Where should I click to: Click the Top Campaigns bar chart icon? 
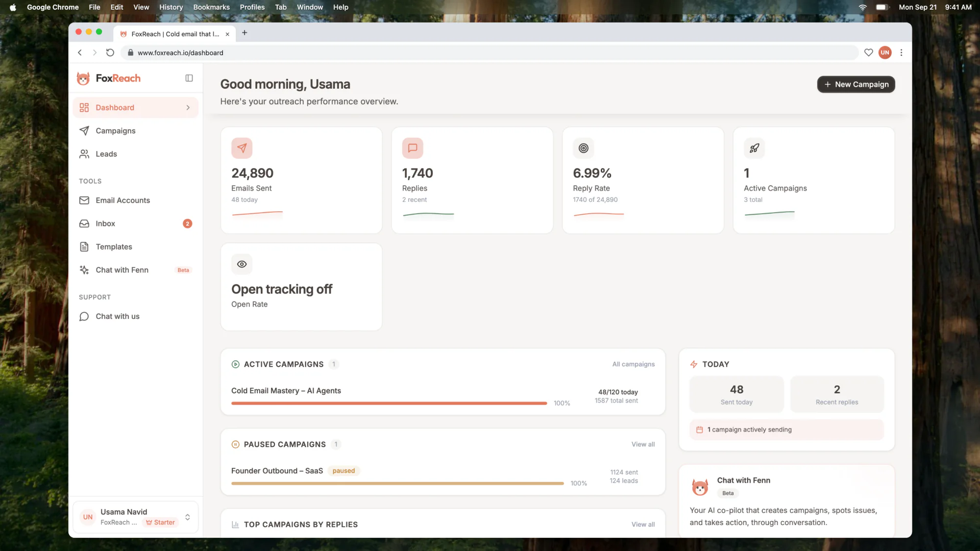click(x=235, y=525)
